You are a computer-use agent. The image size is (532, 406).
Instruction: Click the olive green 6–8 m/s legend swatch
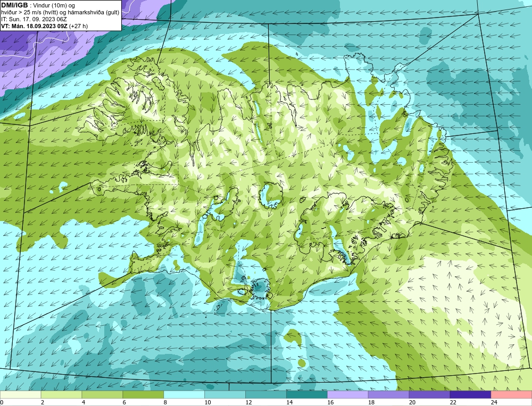(143, 395)
